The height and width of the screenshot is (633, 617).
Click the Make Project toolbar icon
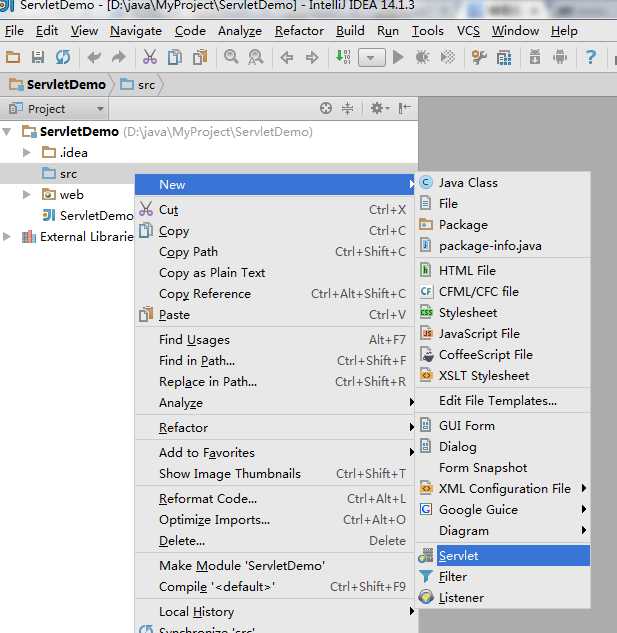pyautogui.click(x=343, y=57)
